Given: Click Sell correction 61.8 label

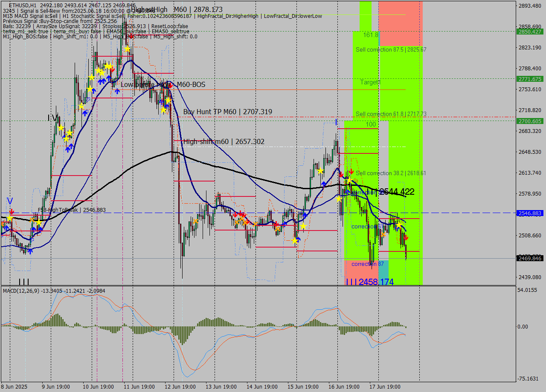Looking at the screenshot, I should (391, 114).
